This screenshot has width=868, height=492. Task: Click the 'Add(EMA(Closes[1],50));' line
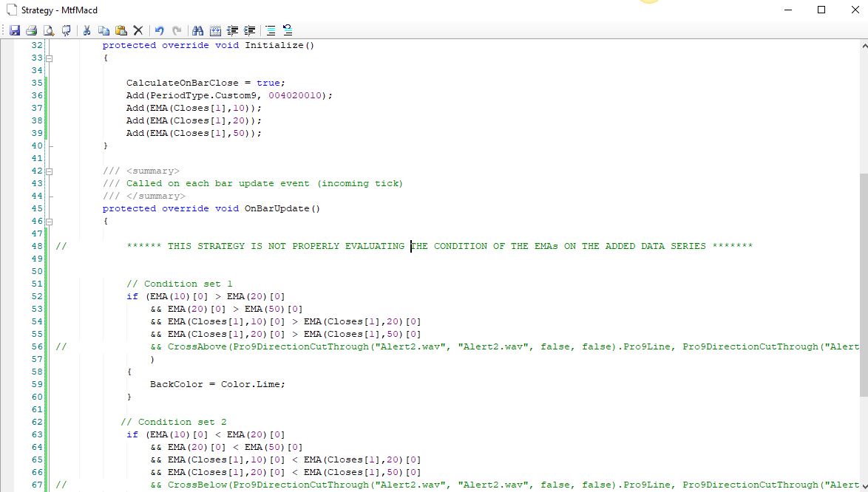coord(194,133)
